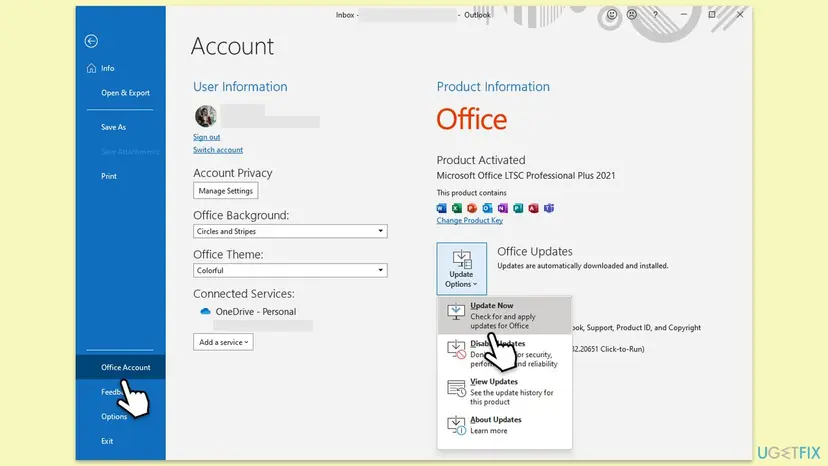828x466 pixels.
Task: Click the Excel app icon
Action: [x=457, y=208]
